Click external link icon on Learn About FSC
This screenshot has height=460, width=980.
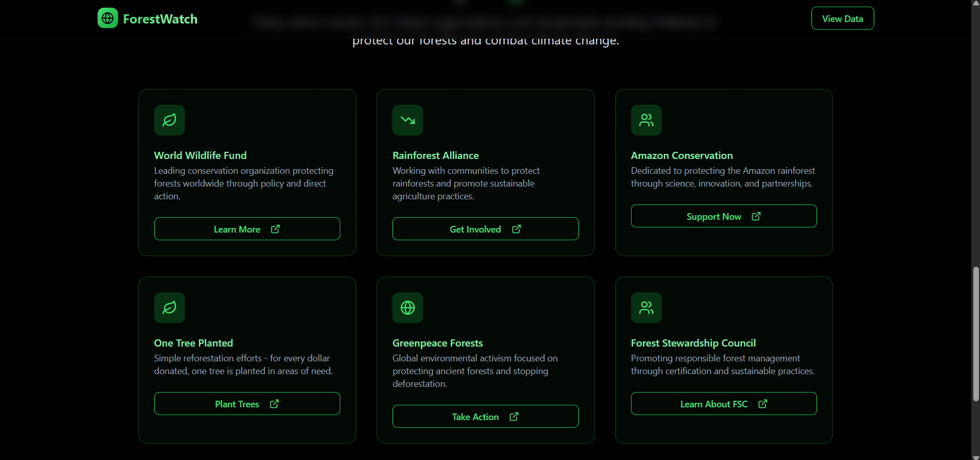(x=763, y=404)
